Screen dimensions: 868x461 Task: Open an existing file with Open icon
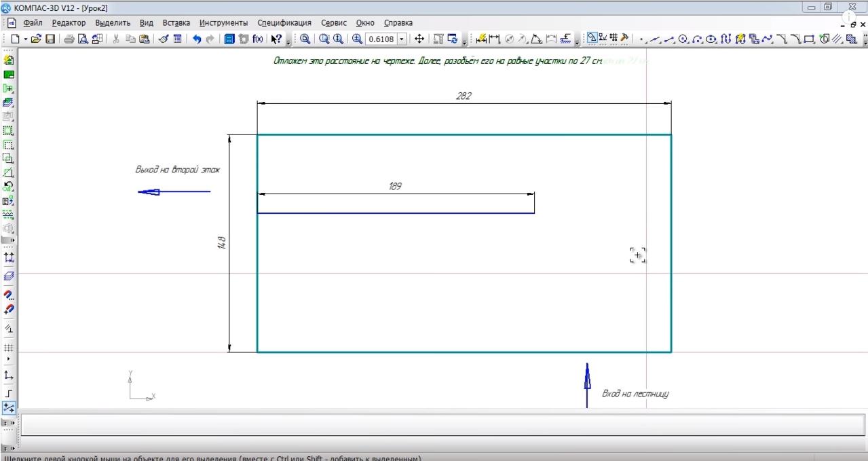(37, 39)
